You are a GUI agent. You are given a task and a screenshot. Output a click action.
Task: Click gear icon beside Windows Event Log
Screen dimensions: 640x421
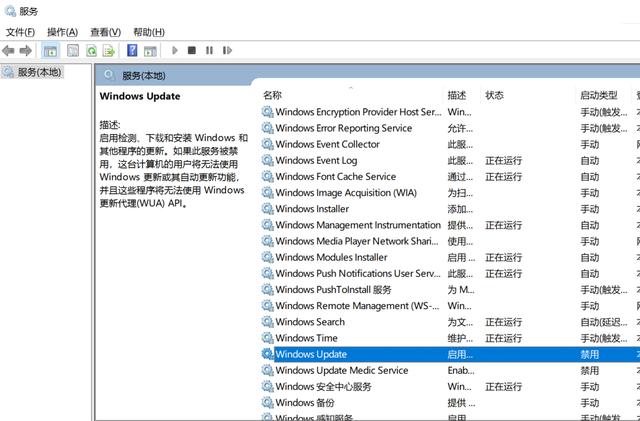coord(267,160)
